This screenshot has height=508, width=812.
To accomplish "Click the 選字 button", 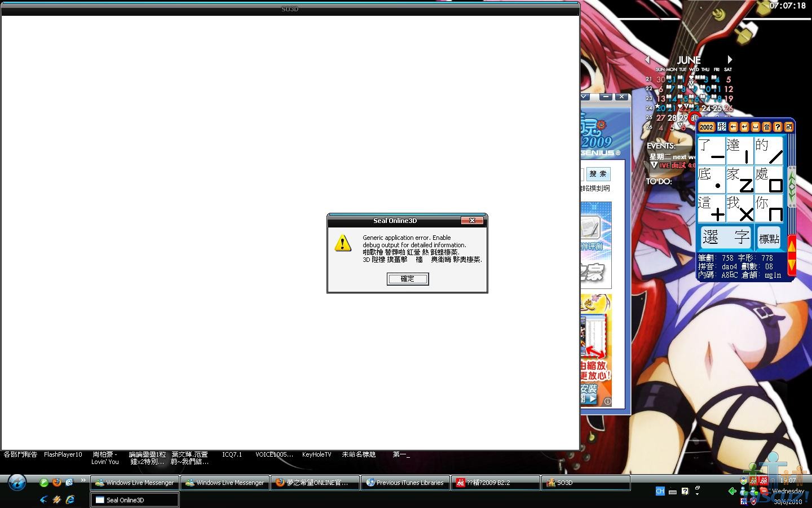I will (726, 238).
